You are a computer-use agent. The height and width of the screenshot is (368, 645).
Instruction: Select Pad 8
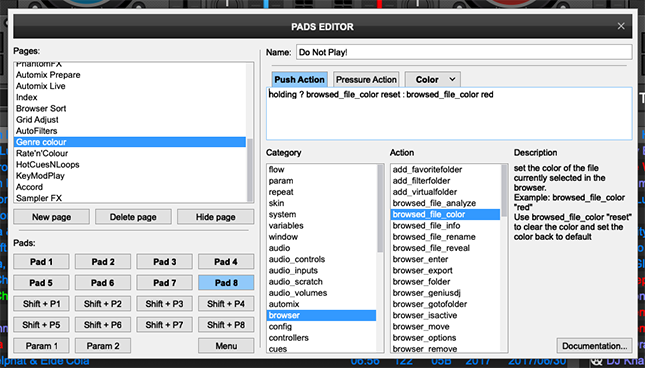(x=226, y=282)
